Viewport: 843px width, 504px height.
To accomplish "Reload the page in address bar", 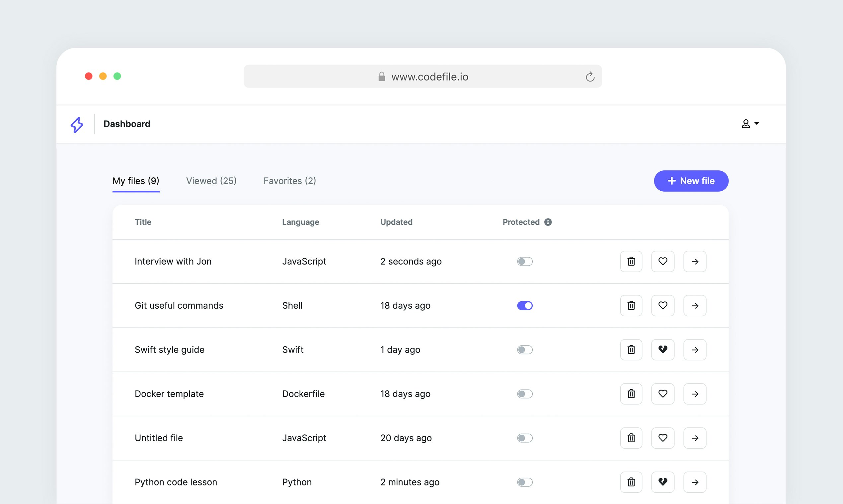I will 590,77.
